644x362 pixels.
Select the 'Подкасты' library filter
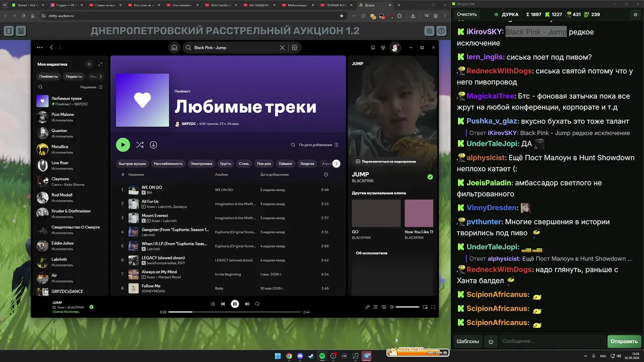(x=74, y=76)
